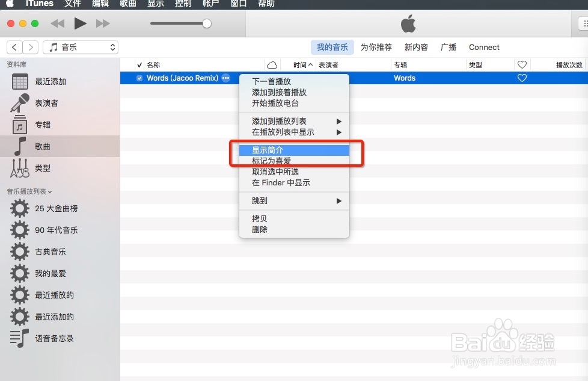The height and width of the screenshot is (381, 588).
Task: Open the list view button at top right
Action: click(583, 23)
